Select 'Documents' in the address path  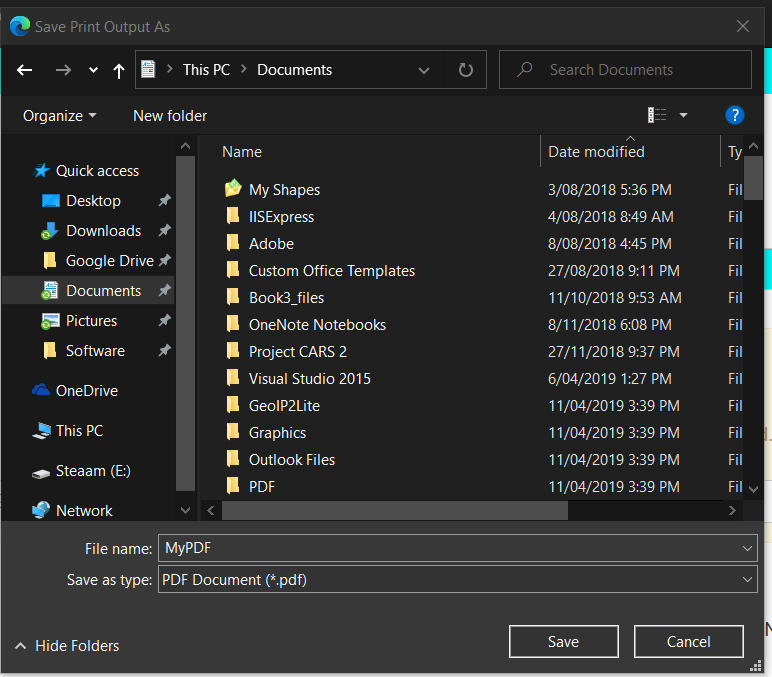pos(294,70)
